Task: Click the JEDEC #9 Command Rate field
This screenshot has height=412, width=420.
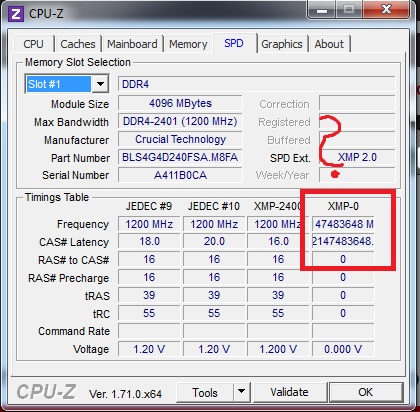Action: pos(149,331)
